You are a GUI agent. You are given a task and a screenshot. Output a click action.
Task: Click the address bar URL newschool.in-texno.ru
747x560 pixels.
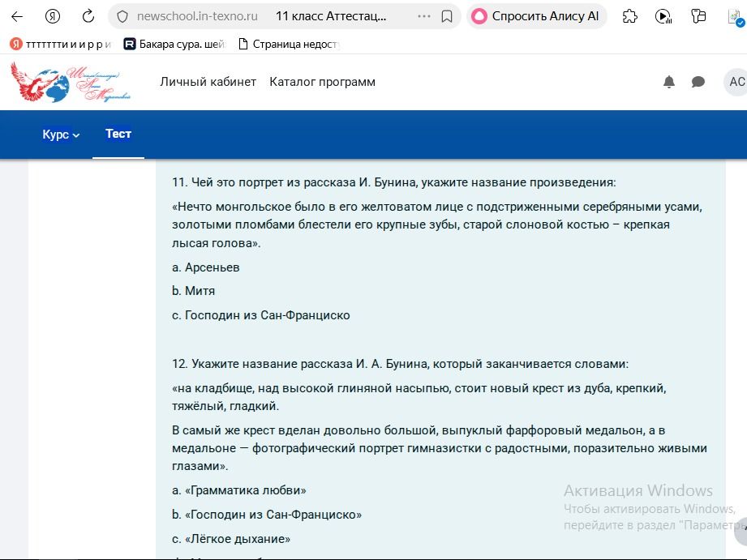pos(197,17)
